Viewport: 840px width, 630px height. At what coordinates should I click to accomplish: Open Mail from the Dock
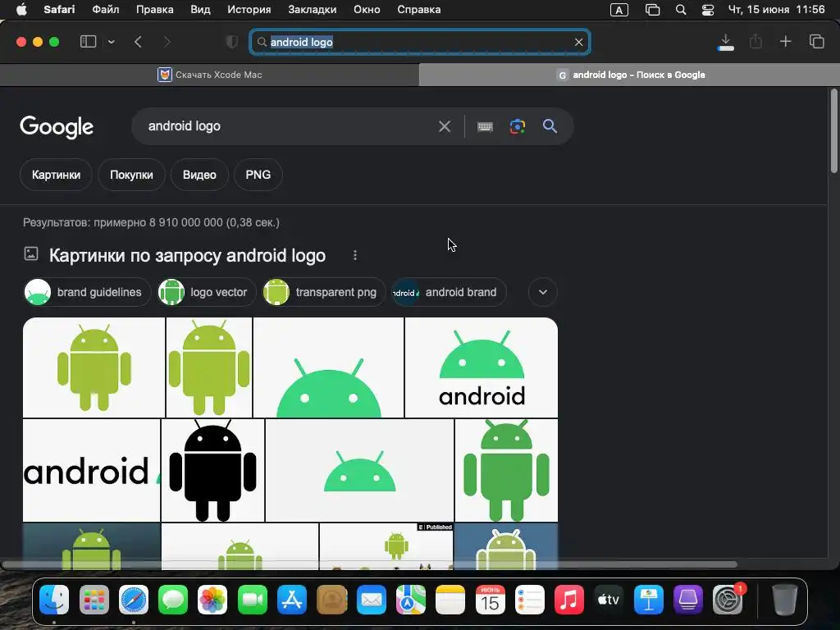(x=372, y=600)
